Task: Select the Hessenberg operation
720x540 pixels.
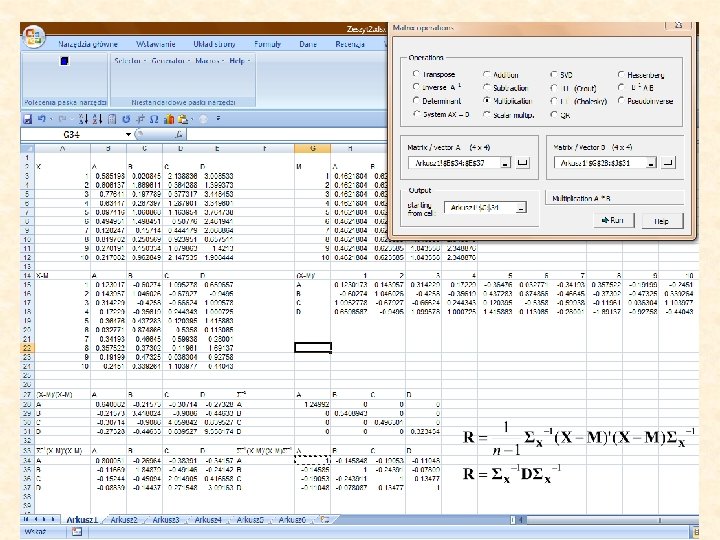Action: click(x=641, y=74)
